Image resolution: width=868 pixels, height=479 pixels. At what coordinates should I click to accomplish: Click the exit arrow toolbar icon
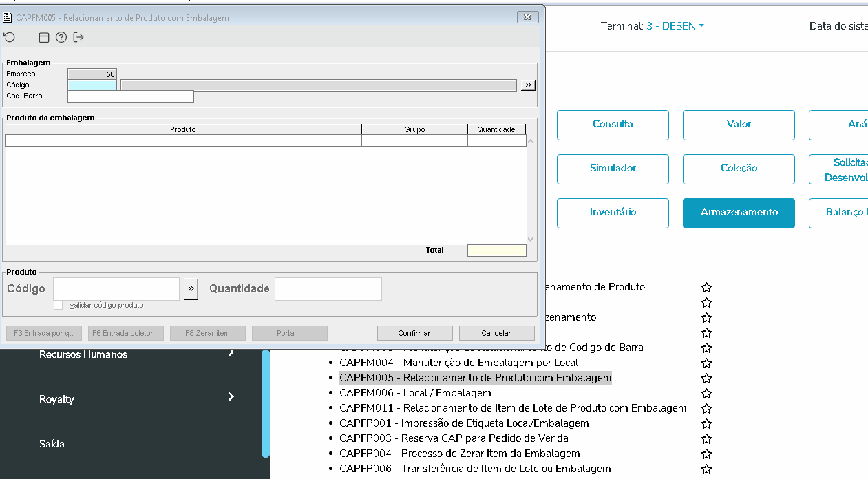pos(78,37)
